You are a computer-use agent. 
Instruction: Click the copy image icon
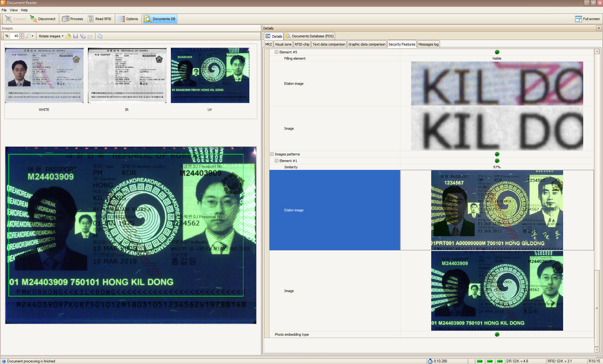(x=100, y=36)
